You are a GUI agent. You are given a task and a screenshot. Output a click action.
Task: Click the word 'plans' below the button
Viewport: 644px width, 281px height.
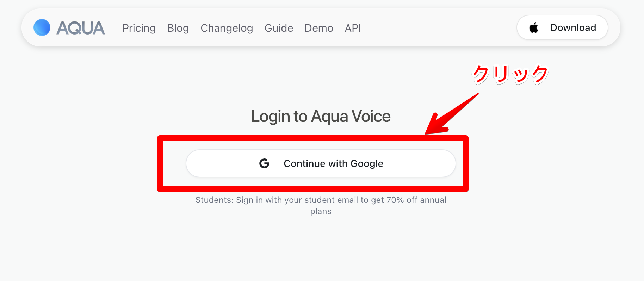click(321, 211)
